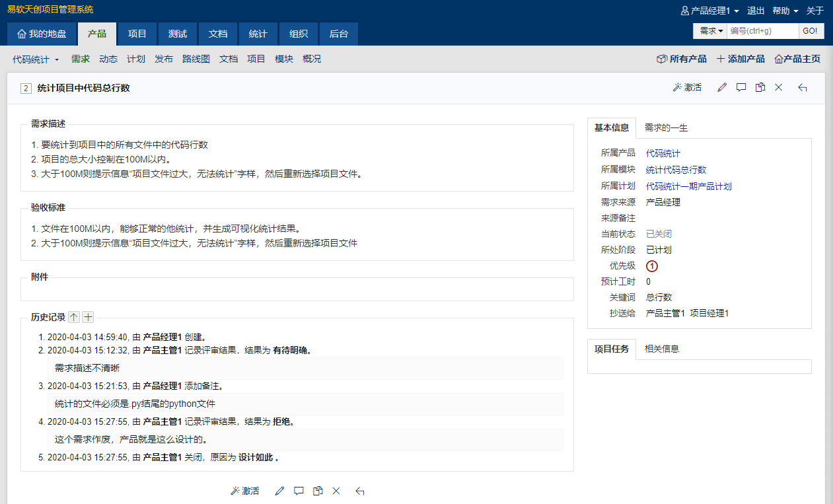The width and height of the screenshot is (833, 504).
Task: Open the 代码统计 product dropdown
Action: point(36,59)
